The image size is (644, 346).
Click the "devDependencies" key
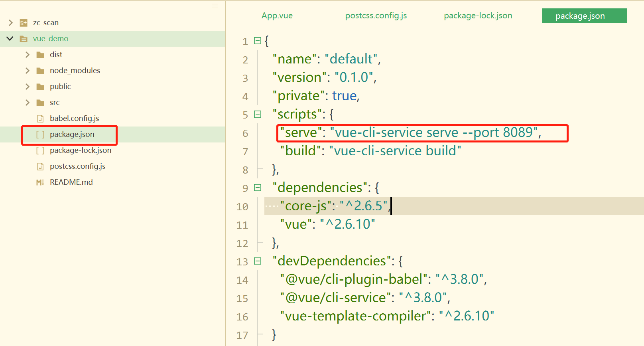(332, 261)
